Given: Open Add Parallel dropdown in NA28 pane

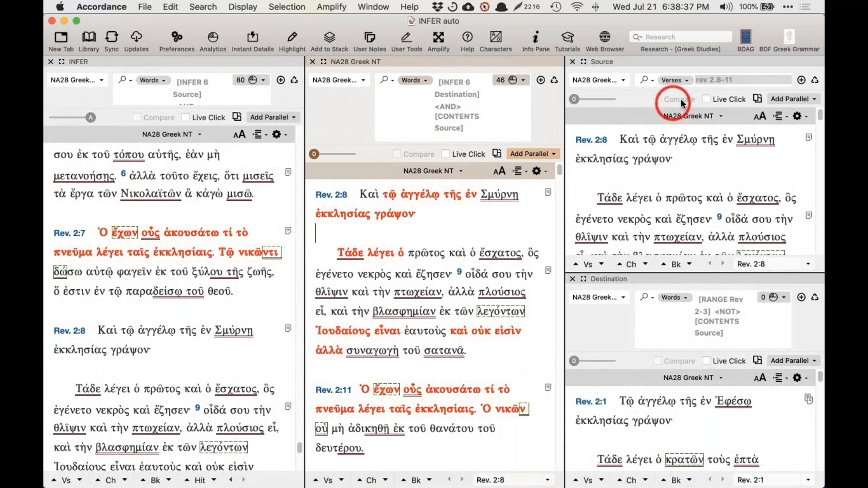Looking at the screenshot, I should 532,154.
